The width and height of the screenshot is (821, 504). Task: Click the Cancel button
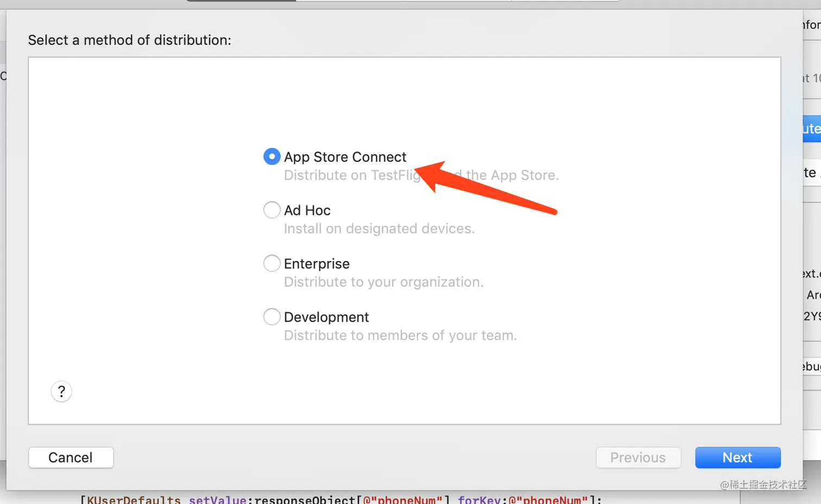click(x=71, y=457)
